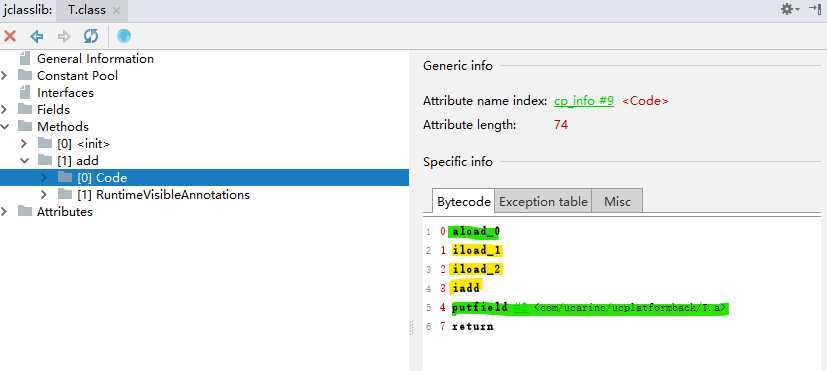Switch to the Misc tab

(617, 202)
